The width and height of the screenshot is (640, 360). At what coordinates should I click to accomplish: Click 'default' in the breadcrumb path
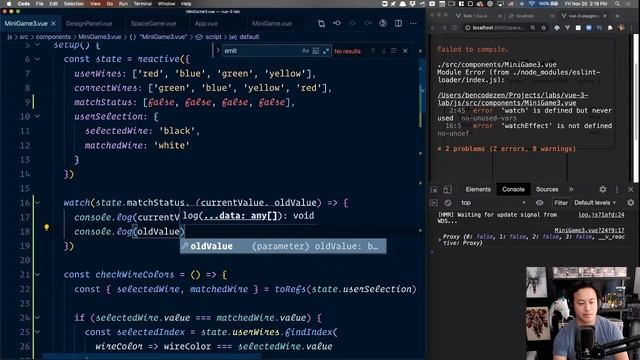(x=249, y=37)
